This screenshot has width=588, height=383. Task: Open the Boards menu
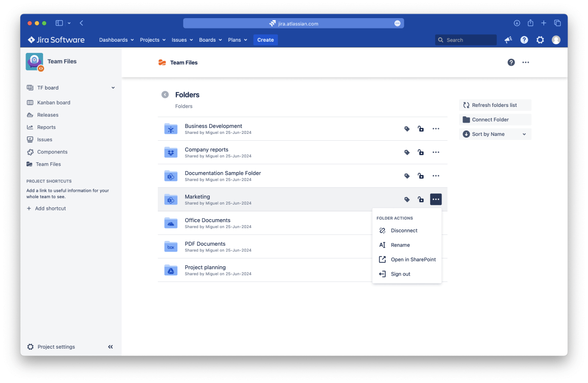click(x=211, y=40)
